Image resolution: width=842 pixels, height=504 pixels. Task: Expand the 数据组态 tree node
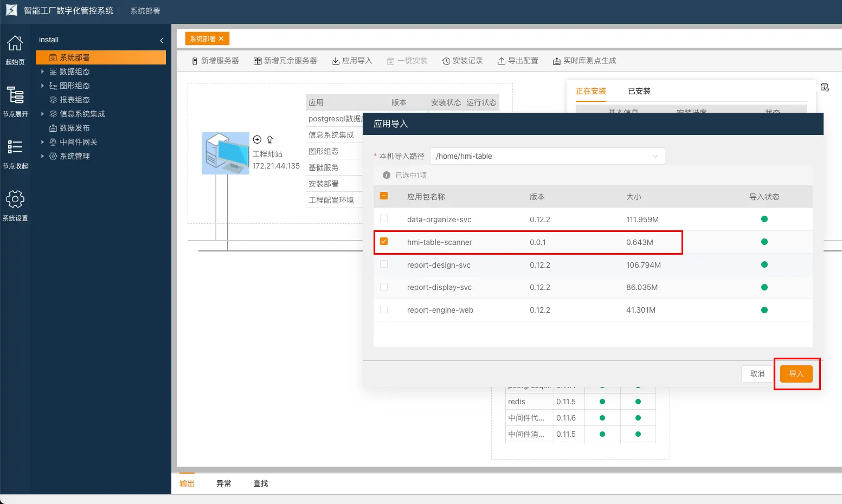point(42,72)
